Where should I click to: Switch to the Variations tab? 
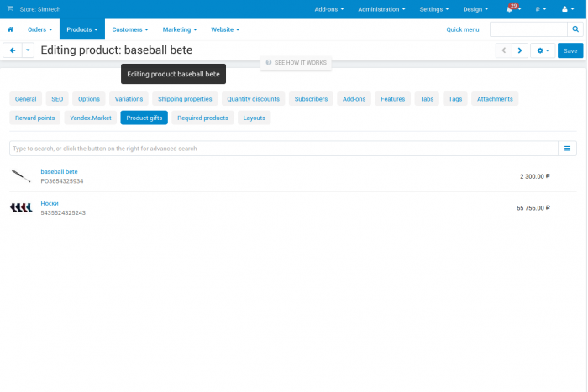(129, 99)
